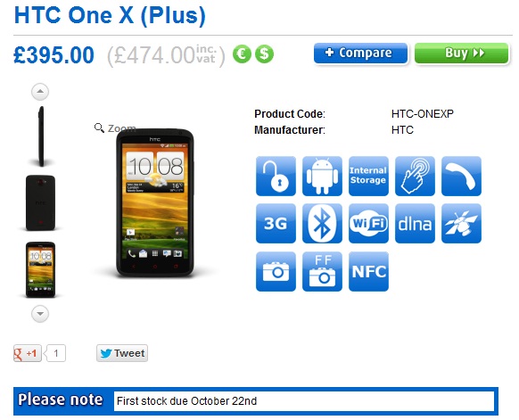Click the unlocked padlock feature icon
The width and height of the screenshot is (519, 420).
pos(276,176)
